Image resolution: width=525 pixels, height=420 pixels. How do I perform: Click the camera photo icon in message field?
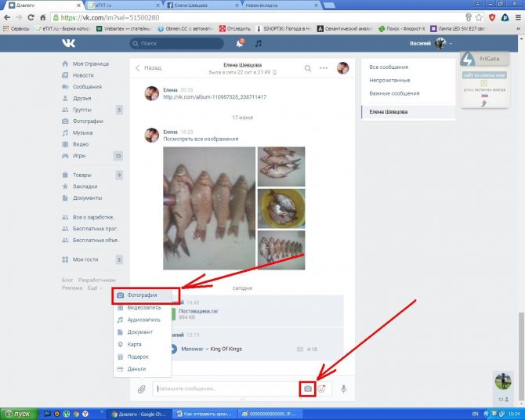[x=308, y=389]
